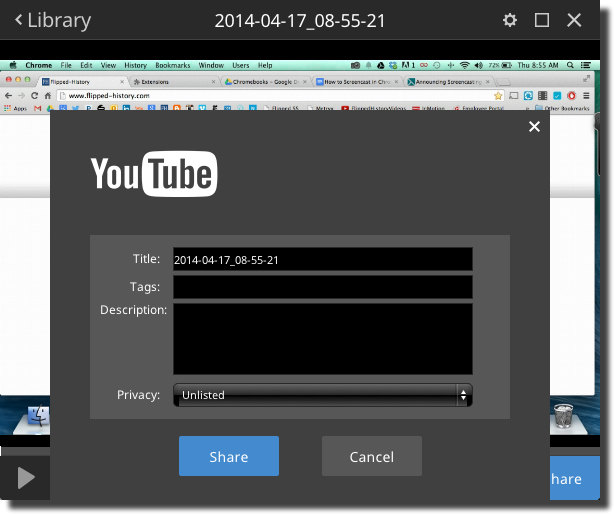This screenshot has width=614, height=514.
Task: Click the Trash icon in the Dock
Action: (x=564, y=416)
